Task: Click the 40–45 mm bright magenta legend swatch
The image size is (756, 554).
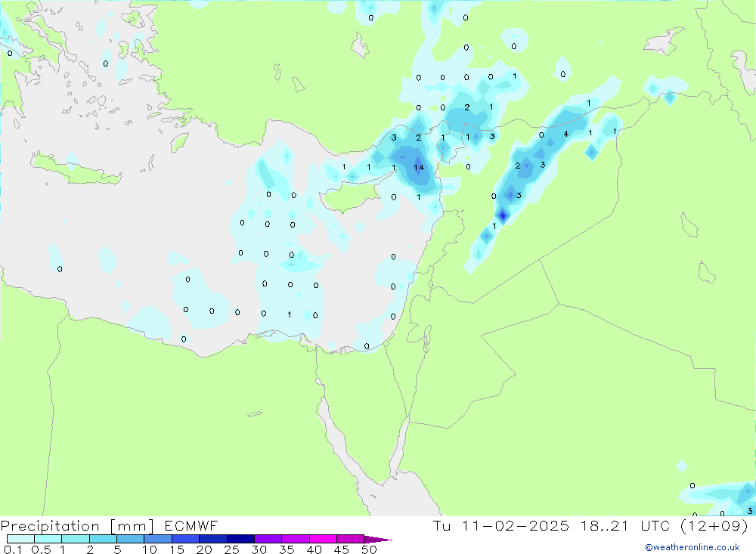Action: (x=323, y=539)
